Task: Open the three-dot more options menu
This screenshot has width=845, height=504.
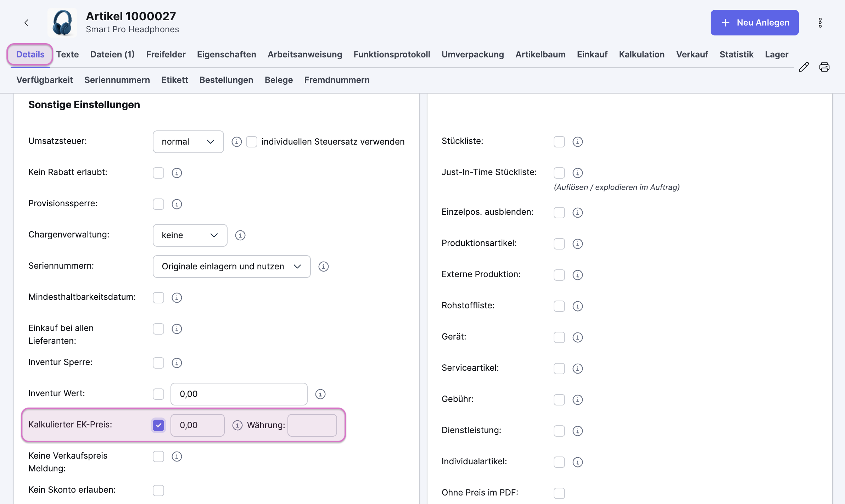Action: [820, 23]
